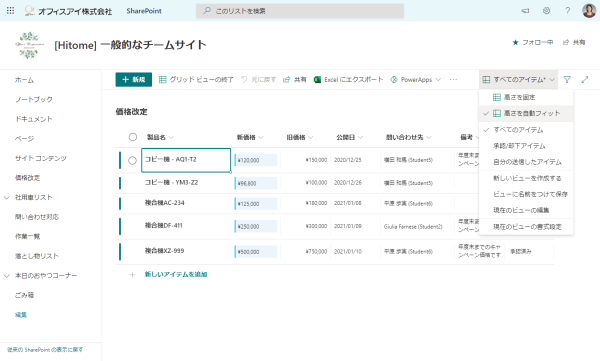Viewport: 600px width, 361px height.
Task: Open the app launcher waffle icon
Action: 10,11
